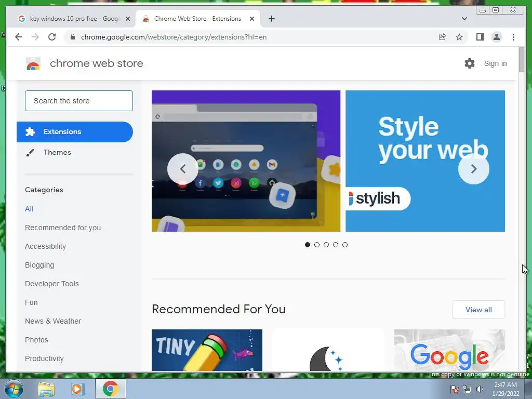Open the Accessibility category

pos(46,246)
